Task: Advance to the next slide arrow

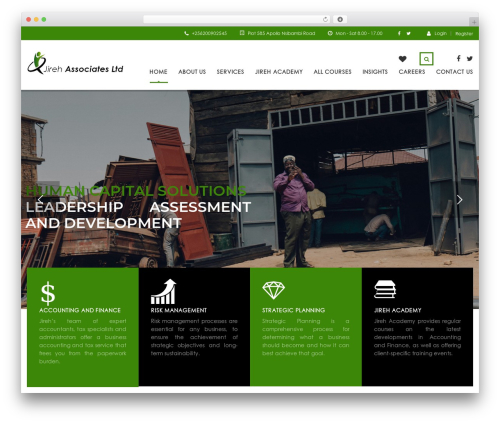Action: pos(460,200)
